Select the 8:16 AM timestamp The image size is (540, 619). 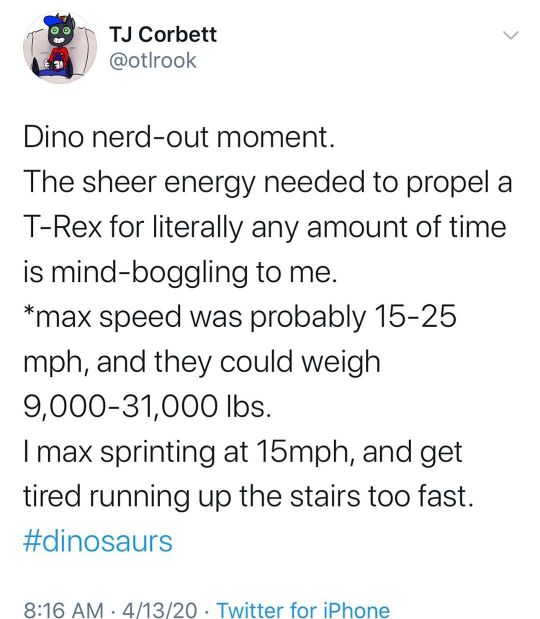[x=64, y=609]
